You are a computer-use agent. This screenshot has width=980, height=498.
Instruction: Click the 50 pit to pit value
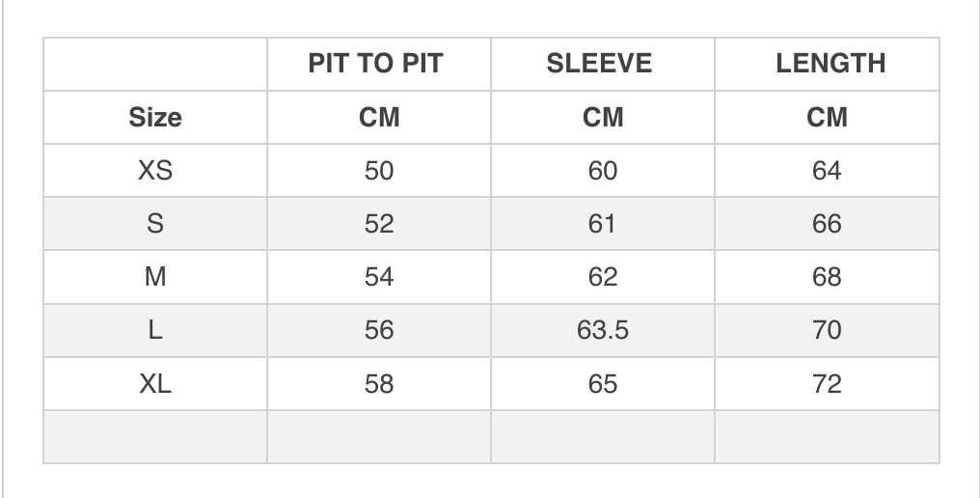(x=379, y=170)
